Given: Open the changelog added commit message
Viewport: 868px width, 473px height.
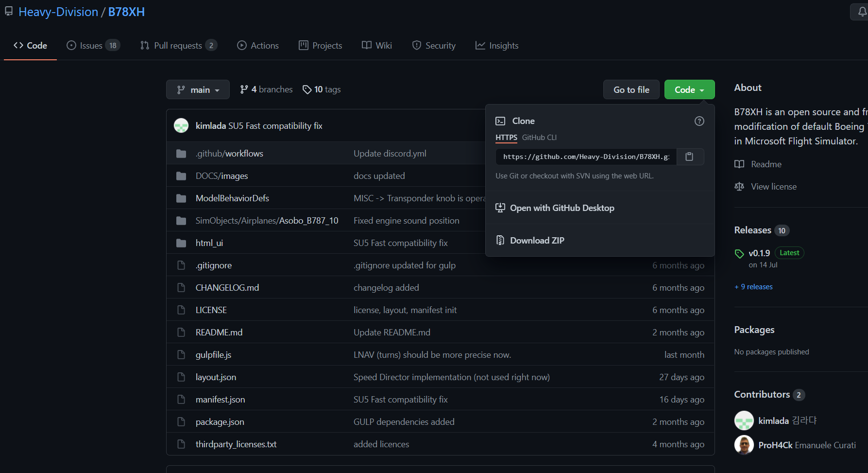Looking at the screenshot, I should click(386, 288).
